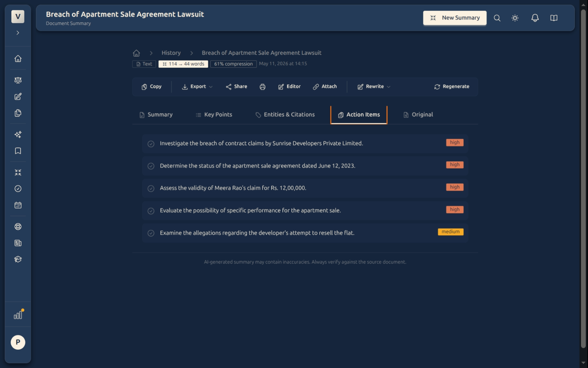588x368 pixels.
Task: Check off Determine status of agreement item
Action: [x=151, y=166]
